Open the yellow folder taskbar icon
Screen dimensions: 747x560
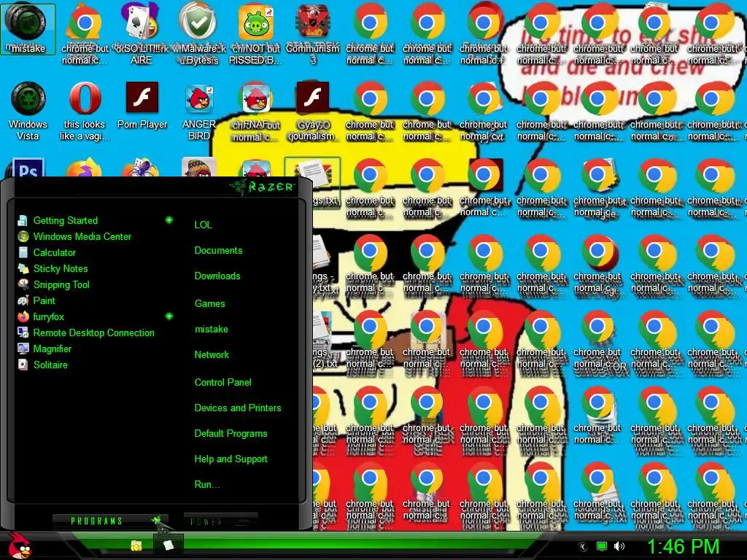pyautogui.click(x=136, y=545)
